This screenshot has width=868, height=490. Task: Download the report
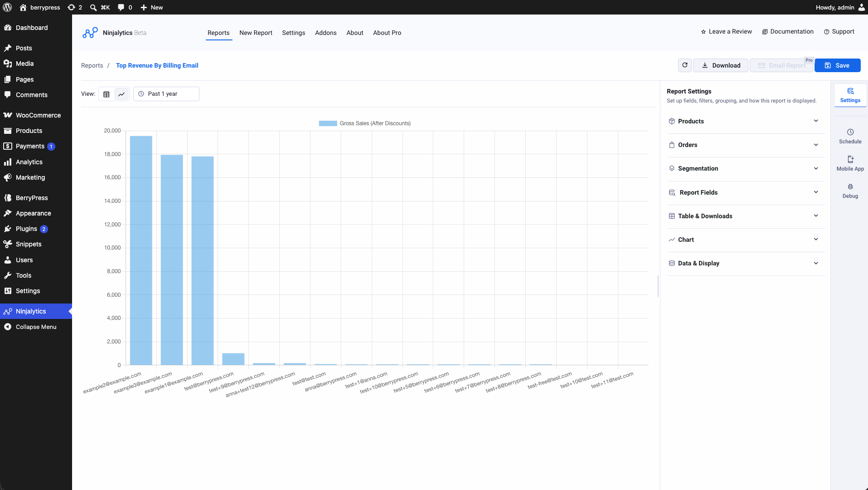click(x=721, y=65)
